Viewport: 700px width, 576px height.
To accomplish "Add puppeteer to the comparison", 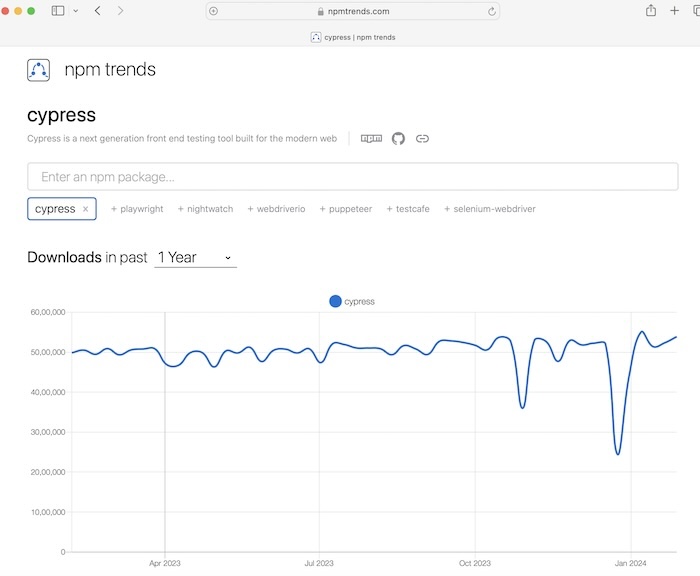I will pos(346,209).
